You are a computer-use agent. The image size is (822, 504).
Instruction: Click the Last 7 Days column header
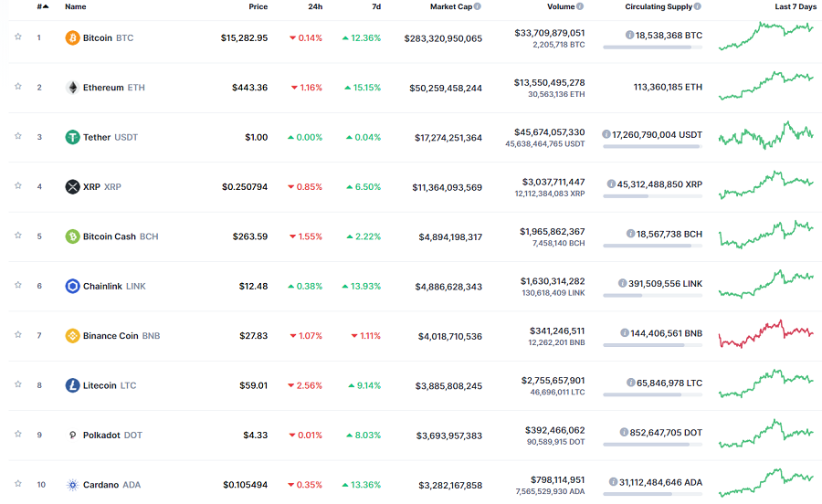pyautogui.click(x=796, y=6)
